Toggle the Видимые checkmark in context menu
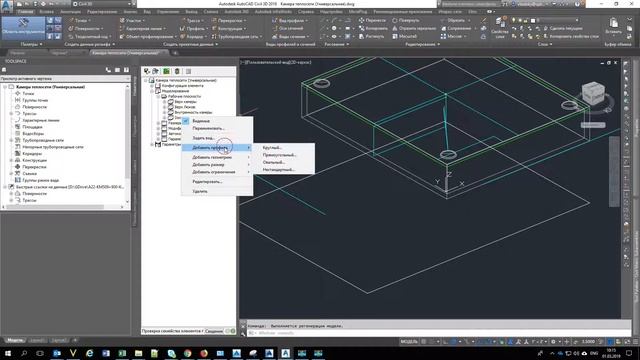640x360 pixels. (x=186, y=121)
